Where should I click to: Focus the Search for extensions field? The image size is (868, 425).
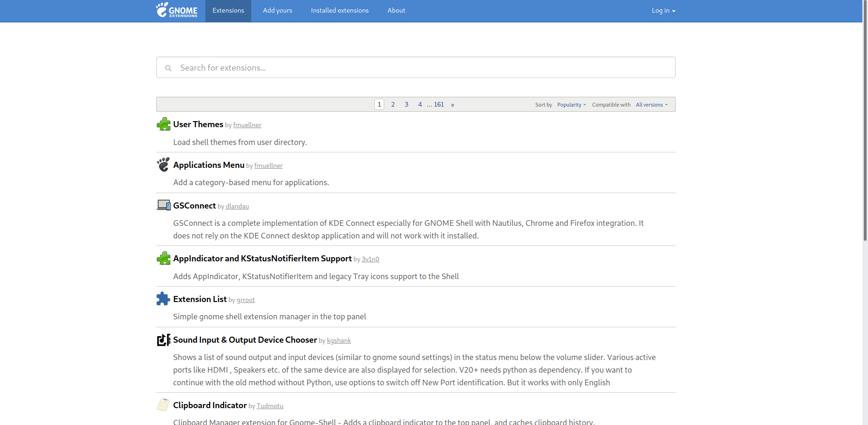(x=416, y=67)
